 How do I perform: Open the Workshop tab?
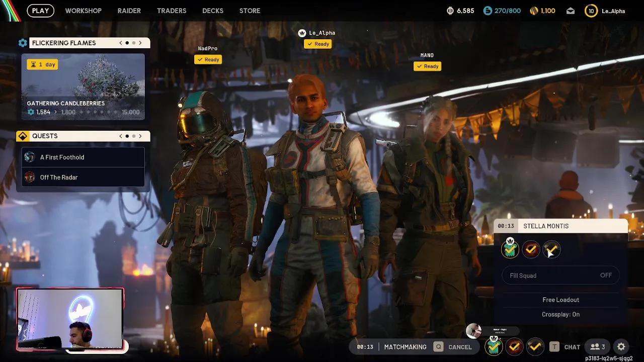tap(83, 11)
